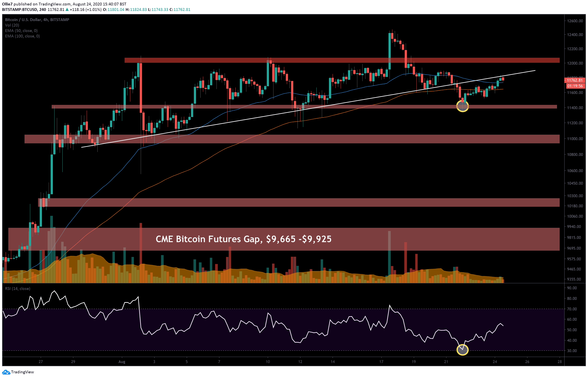Click the Ollie7 author name
Image resolution: width=588 pixels, height=378 pixels.
tap(7, 4)
